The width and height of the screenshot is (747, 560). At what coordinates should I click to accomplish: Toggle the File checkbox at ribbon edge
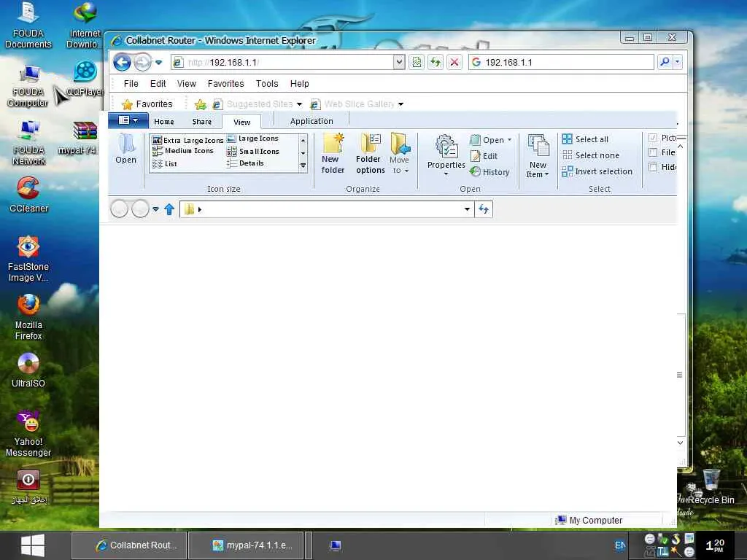[653, 152]
